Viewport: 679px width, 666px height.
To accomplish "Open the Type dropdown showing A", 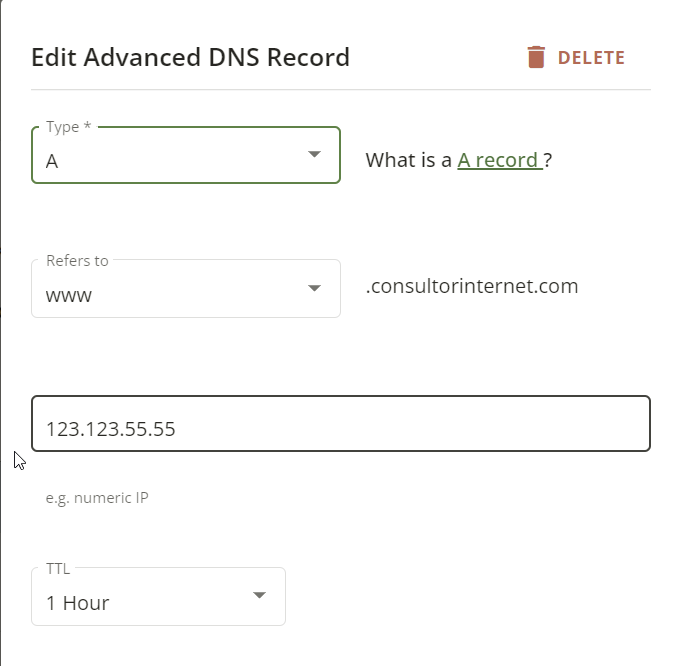I will [x=186, y=155].
